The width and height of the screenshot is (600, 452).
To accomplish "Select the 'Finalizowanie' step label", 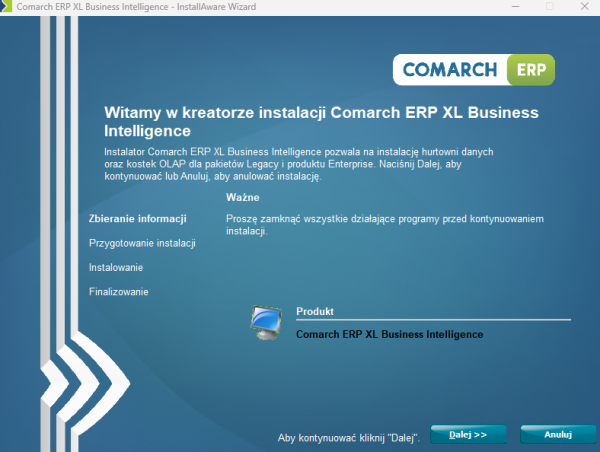I will [x=119, y=292].
